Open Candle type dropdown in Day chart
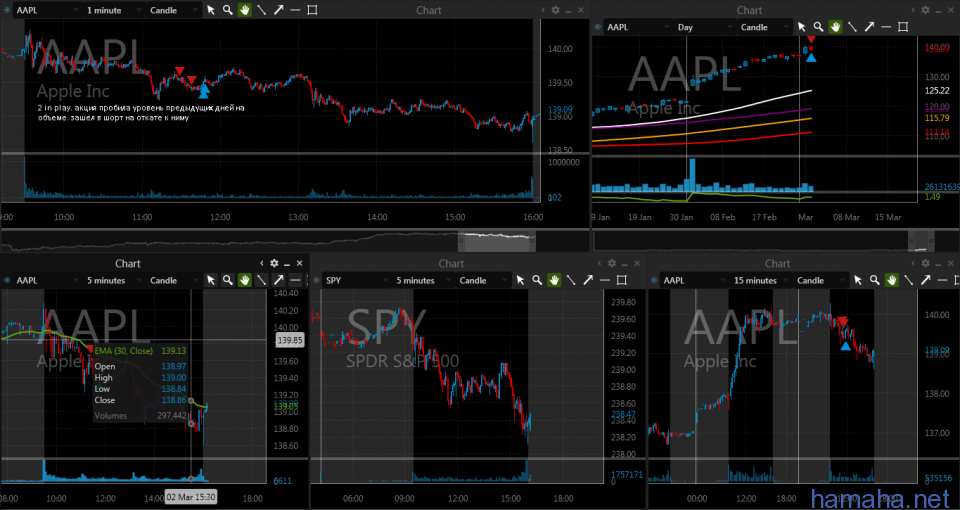Image resolution: width=960 pixels, height=510 pixels. (x=765, y=27)
